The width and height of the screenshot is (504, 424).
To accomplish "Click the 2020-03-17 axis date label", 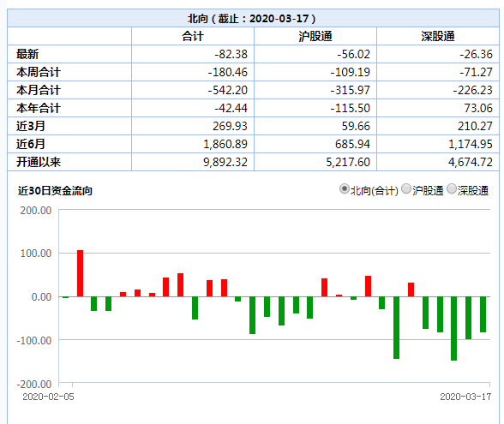I will tap(465, 397).
